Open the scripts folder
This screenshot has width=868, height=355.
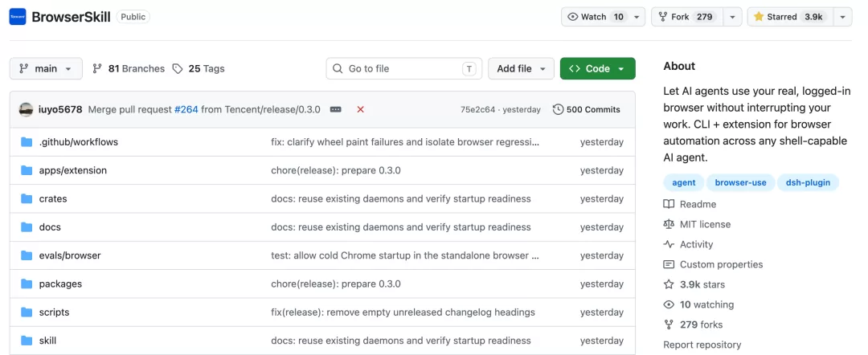(x=55, y=312)
